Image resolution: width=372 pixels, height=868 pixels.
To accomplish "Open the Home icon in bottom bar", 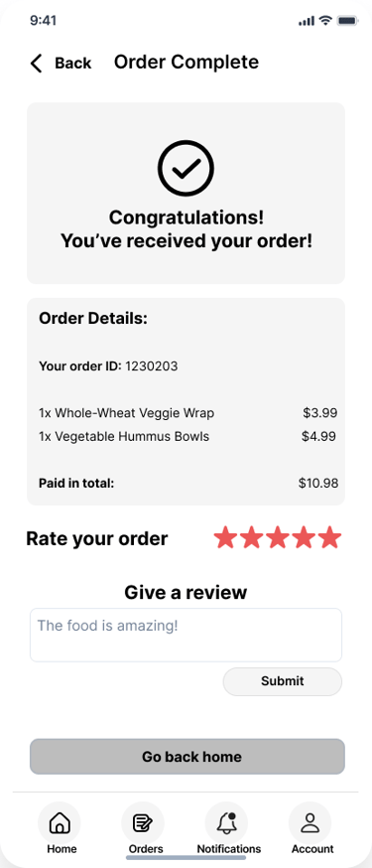I will pos(60,823).
